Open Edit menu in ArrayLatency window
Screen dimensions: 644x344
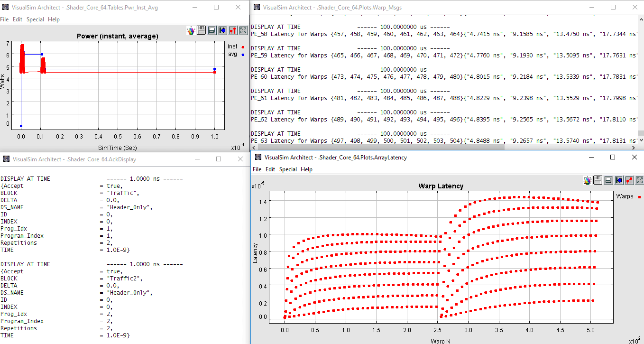(270, 169)
